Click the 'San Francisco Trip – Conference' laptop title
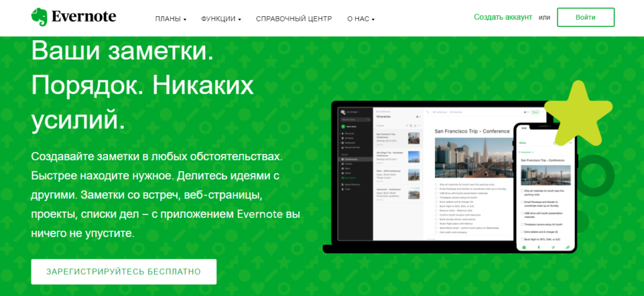The image size is (644, 296). (472, 131)
